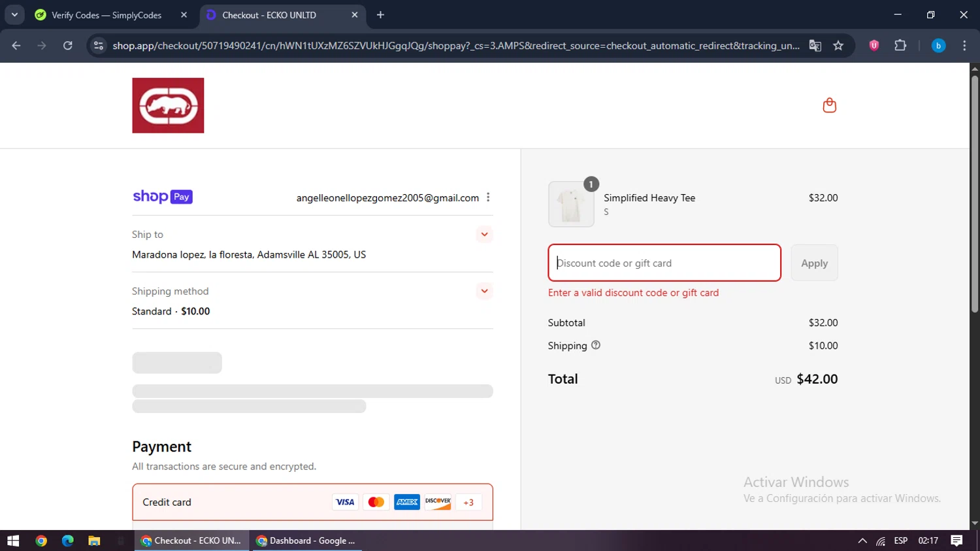Click the Mastercard logo
The height and width of the screenshot is (551, 980).
tap(376, 502)
